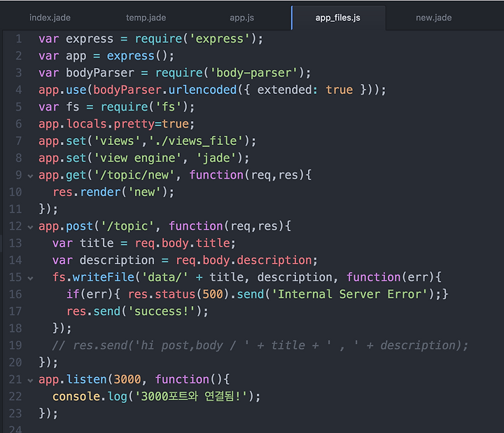Click status on line 16

point(175,295)
